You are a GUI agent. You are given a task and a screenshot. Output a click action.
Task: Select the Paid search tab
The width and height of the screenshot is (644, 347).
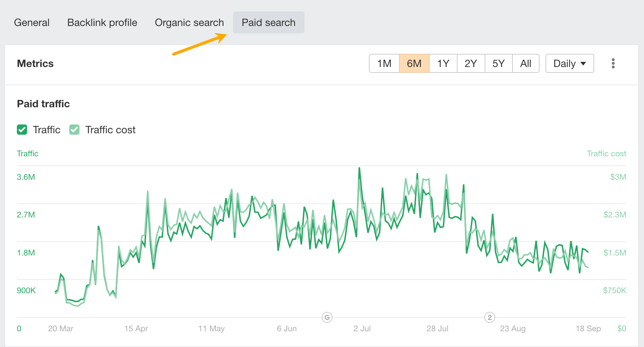(269, 22)
